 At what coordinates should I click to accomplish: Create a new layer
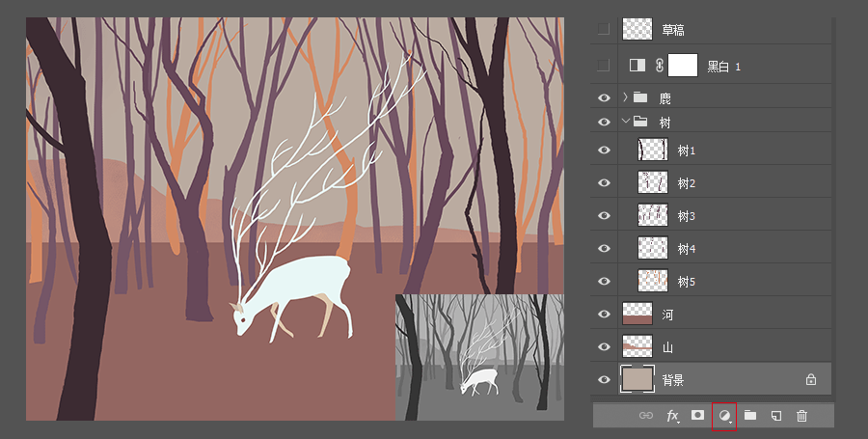point(775,416)
